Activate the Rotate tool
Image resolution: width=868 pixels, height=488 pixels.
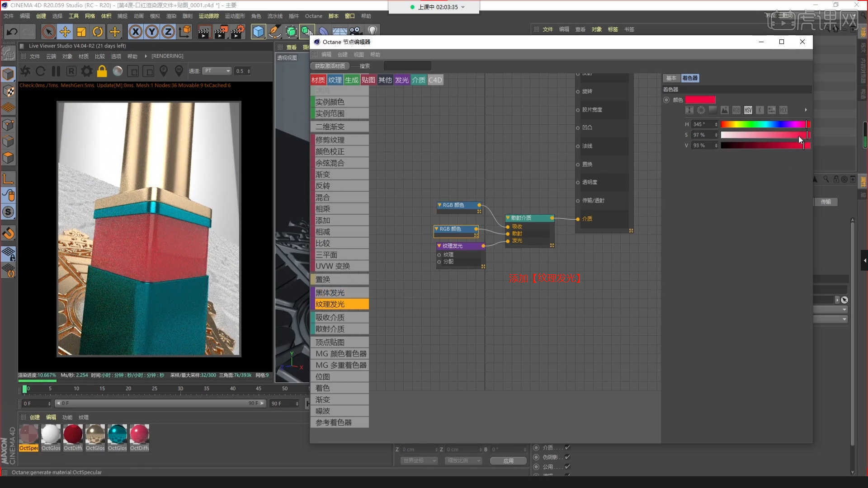98,32
